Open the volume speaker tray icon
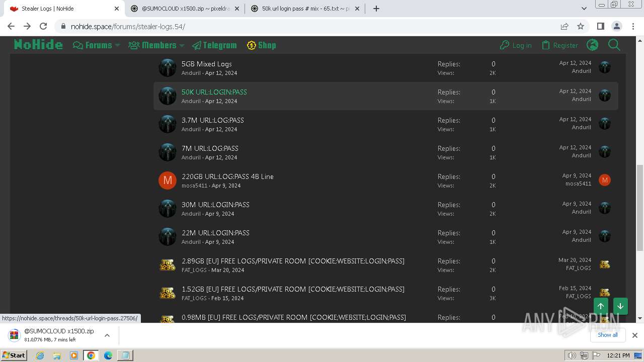Viewport: 644px width, 362px height. [572, 355]
